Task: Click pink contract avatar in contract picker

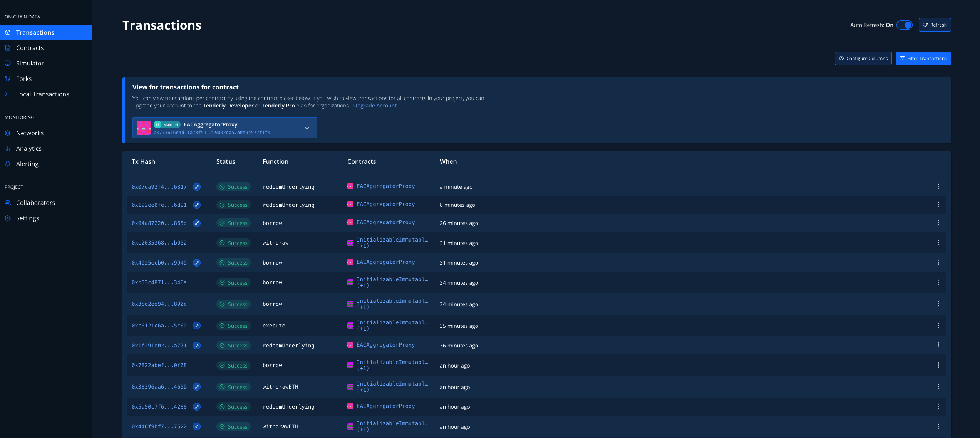Action: [144, 128]
